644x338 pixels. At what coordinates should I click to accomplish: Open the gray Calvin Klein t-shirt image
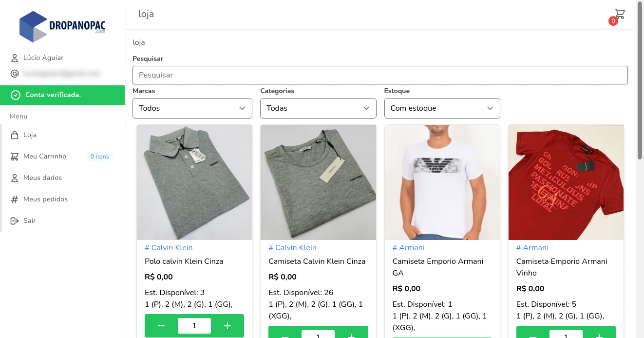[318, 182]
